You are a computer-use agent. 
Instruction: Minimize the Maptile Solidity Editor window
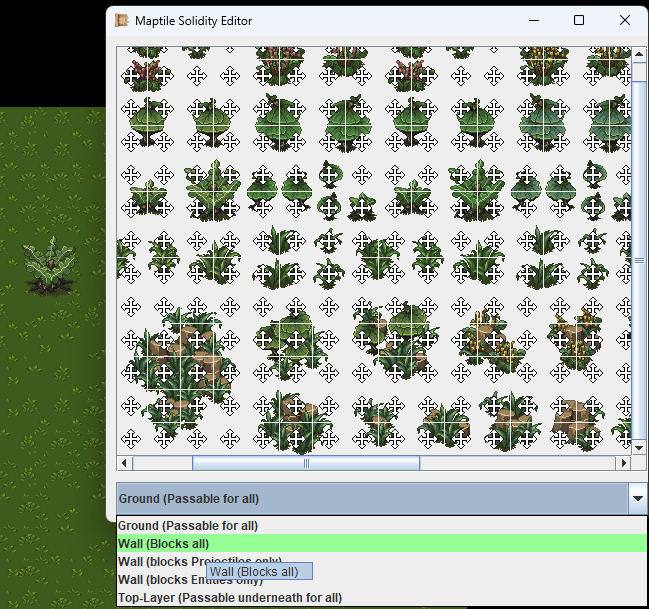pos(532,20)
